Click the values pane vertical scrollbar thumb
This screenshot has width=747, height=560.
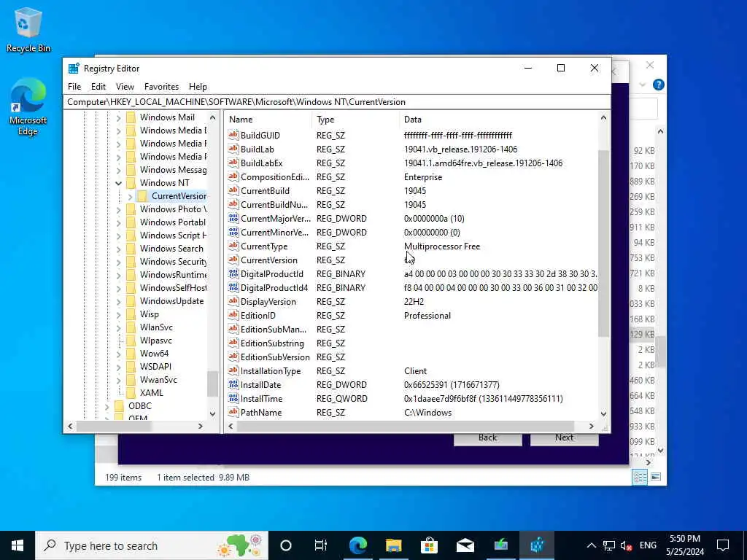603,243
